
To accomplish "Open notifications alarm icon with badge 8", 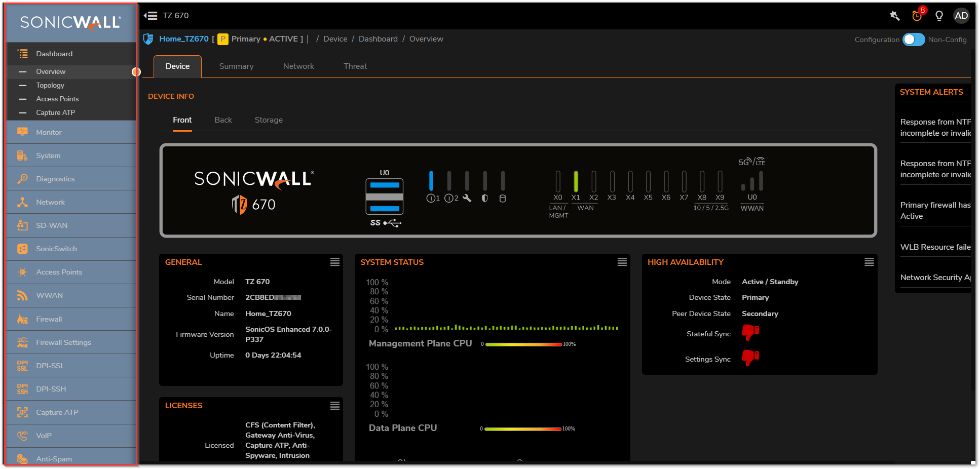I will coord(918,15).
